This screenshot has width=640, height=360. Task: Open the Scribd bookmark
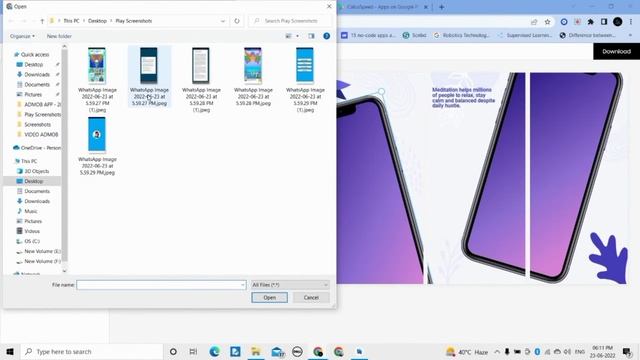(x=415, y=36)
